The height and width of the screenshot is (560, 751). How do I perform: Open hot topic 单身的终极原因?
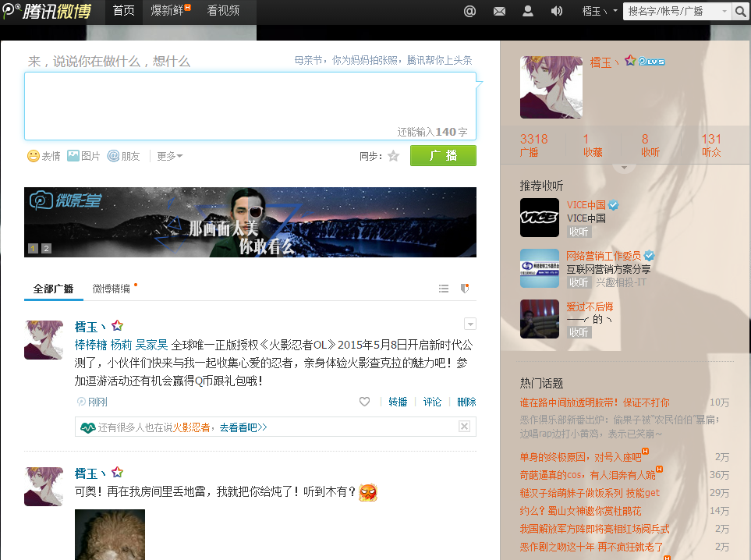tap(581, 457)
